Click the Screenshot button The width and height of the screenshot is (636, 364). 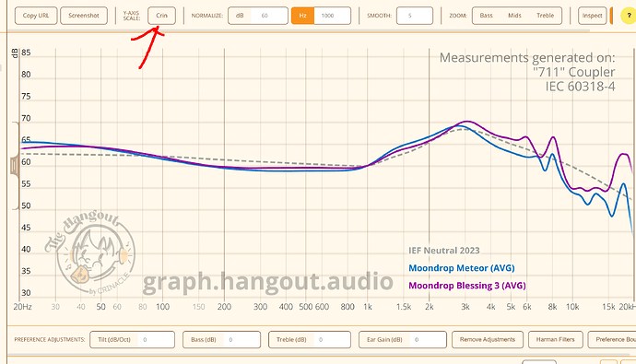(84, 16)
